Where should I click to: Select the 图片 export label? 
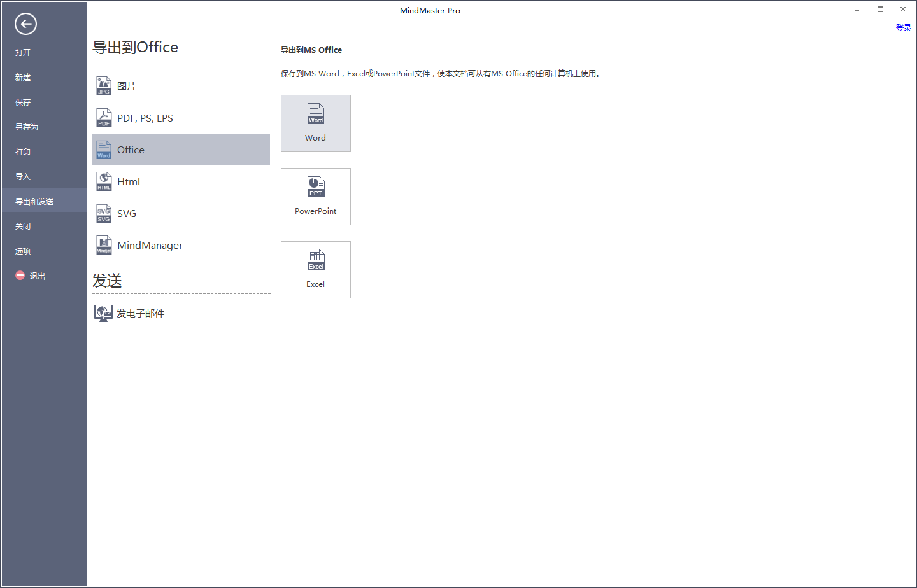coord(127,87)
